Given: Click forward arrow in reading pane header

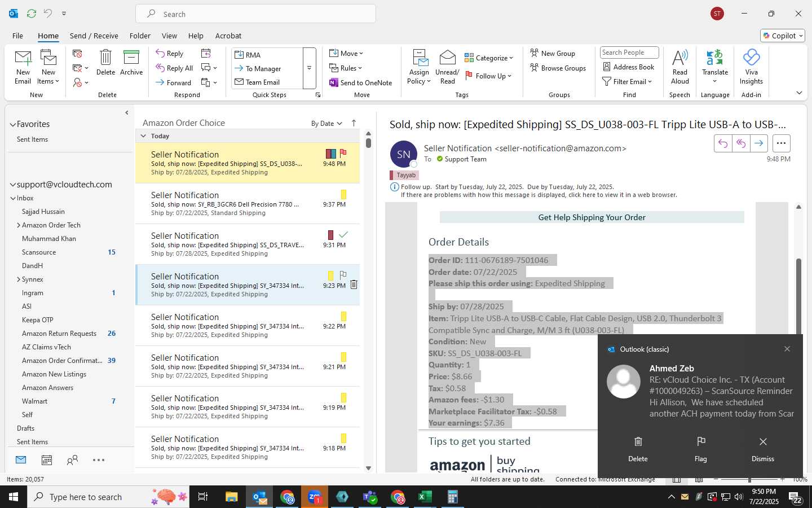Looking at the screenshot, I should point(759,143).
